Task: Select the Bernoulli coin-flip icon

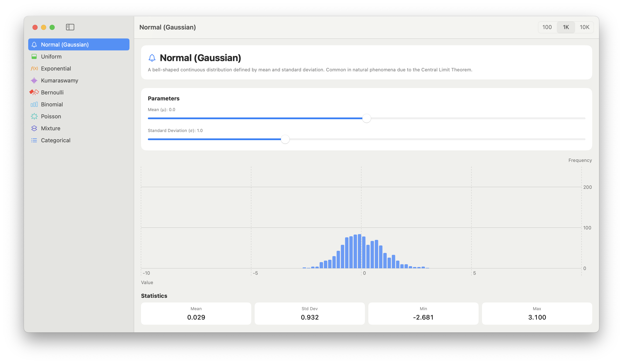Action: [x=34, y=92]
